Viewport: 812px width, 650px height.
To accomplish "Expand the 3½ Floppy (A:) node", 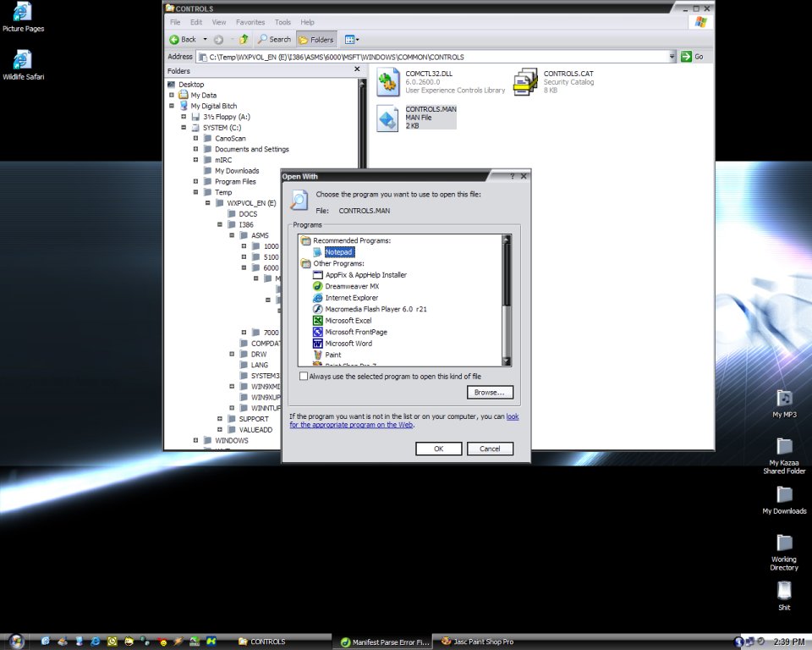I will tap(184, 117).
